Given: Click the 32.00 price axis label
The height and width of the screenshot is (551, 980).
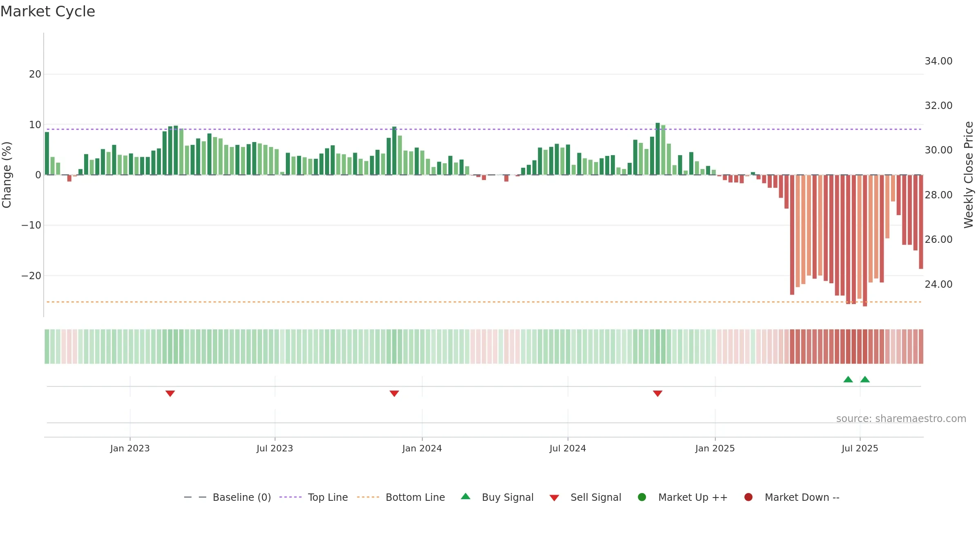Looking at the screenshot, I should [x=938, y=106].
